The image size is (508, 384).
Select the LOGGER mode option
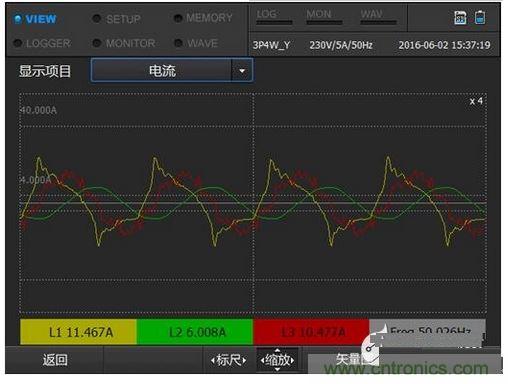pos(42,43)
